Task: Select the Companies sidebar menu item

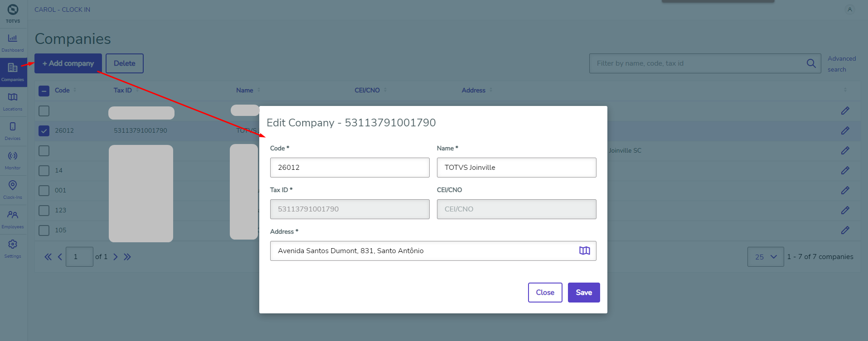Action: 13,72
